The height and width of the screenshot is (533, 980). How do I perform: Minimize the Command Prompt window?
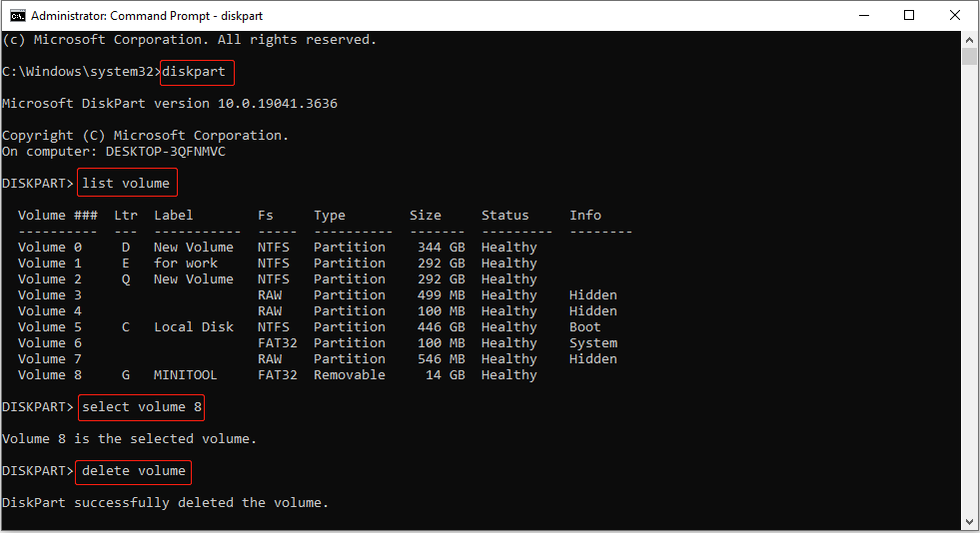[864, 16]
